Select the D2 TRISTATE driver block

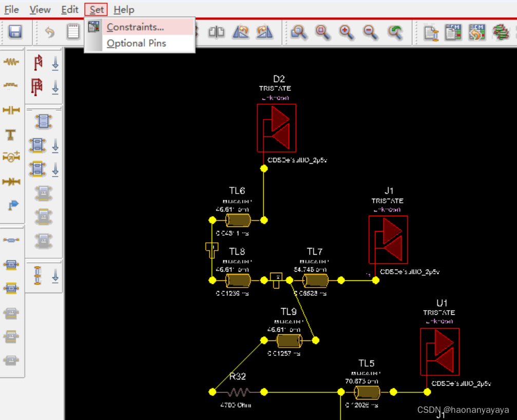pyautogui.click(x=276, y=128)
